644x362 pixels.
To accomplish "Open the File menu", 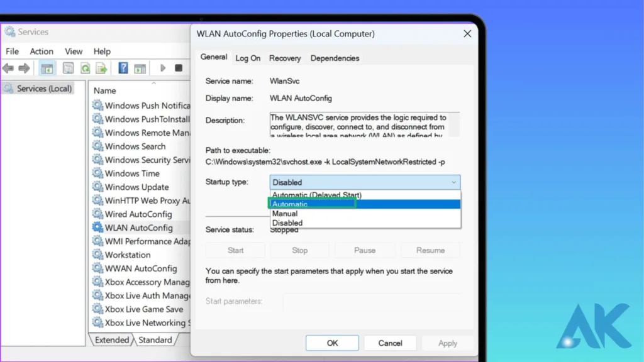I will [13, 52].
